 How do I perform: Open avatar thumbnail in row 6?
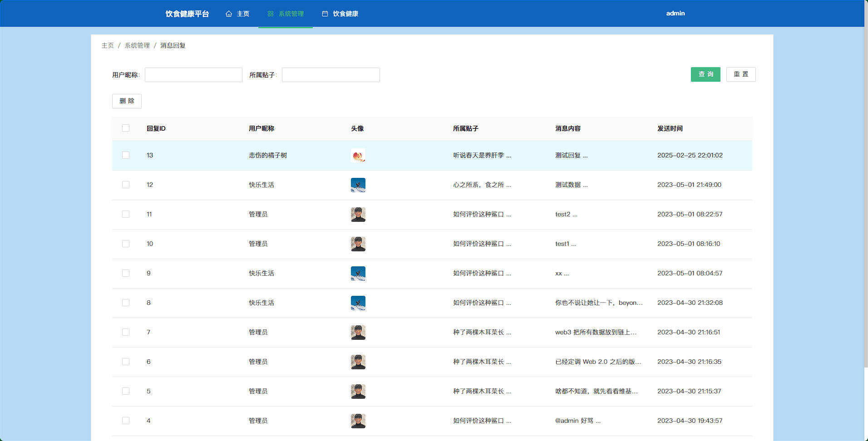[358, 362]
